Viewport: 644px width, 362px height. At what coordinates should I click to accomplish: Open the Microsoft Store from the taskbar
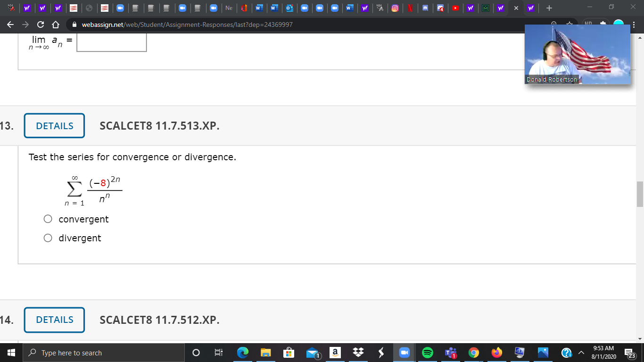tap(289, 353)
